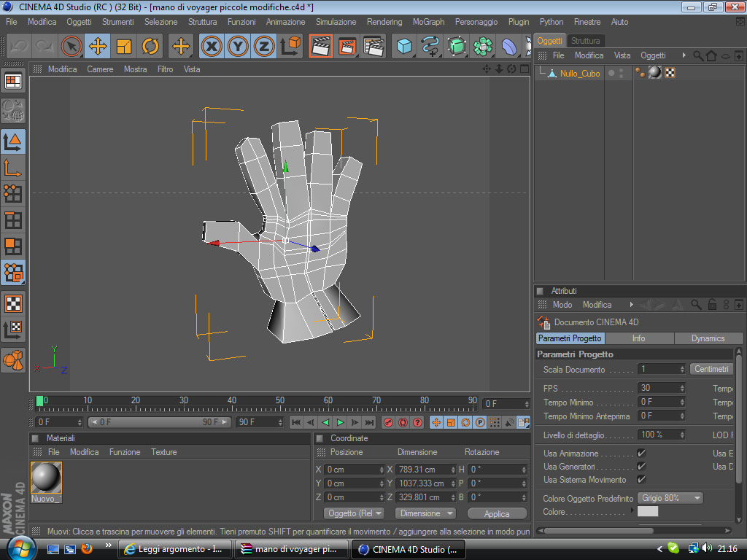Play the animation forward
Image resolution: width=747 pixels, height=560 pixels.
click(340, 422)
